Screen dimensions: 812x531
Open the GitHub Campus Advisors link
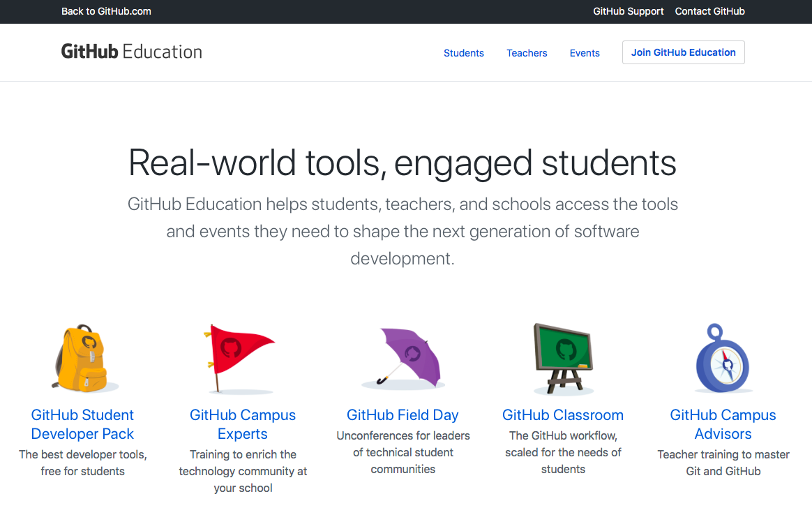(x=723, y=424)
